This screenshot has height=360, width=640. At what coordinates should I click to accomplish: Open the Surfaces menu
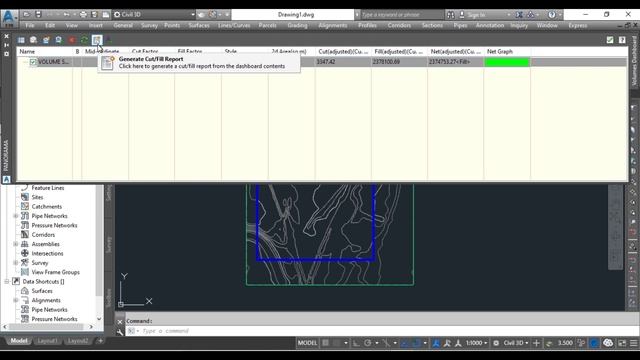[x=199, y=25]
